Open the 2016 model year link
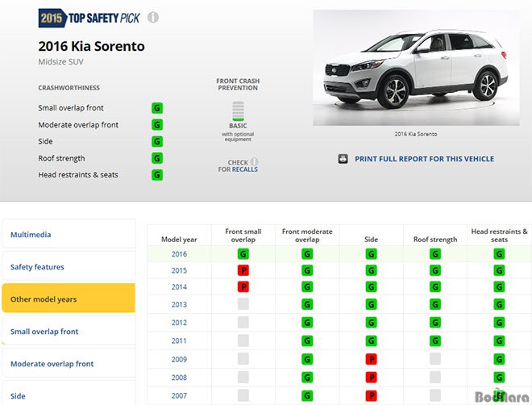Screen dimensions: 532x405 [179, 254]
